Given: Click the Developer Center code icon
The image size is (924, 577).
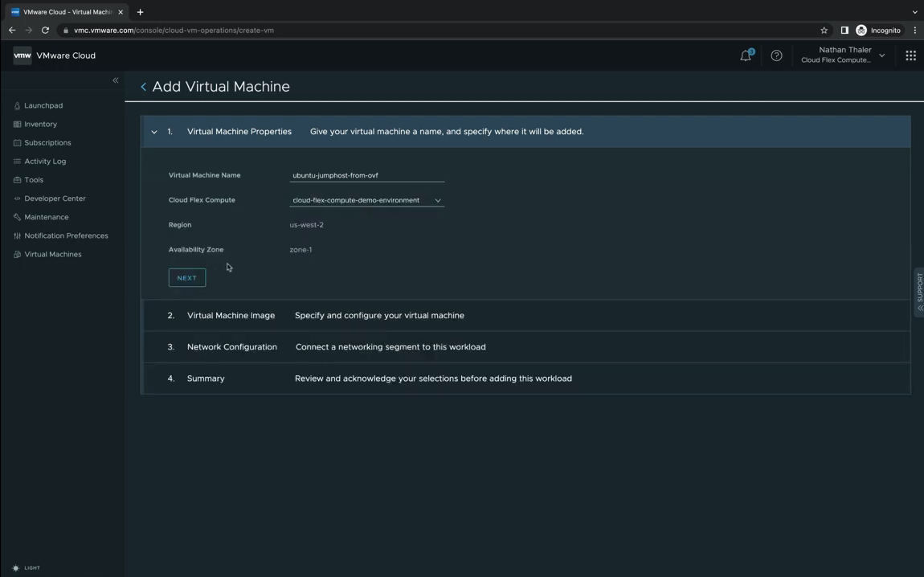Looking at the screenshot, I should 17,198.
